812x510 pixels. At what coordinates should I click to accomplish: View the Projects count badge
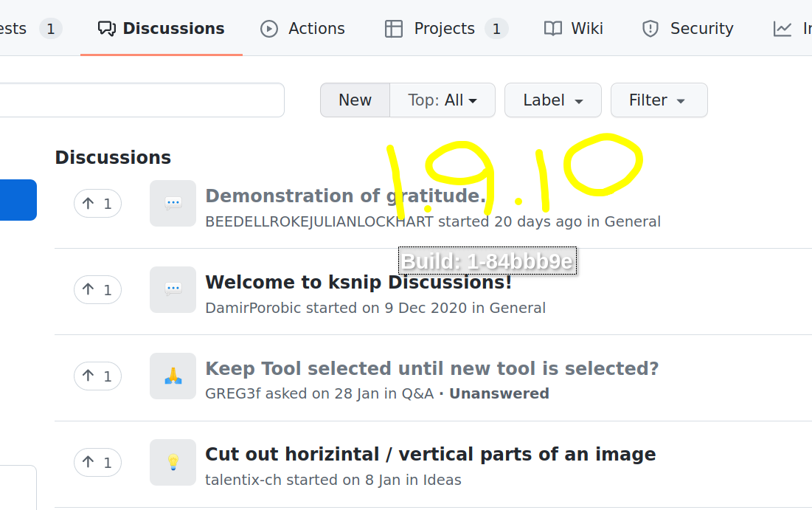tap(498, 28)
